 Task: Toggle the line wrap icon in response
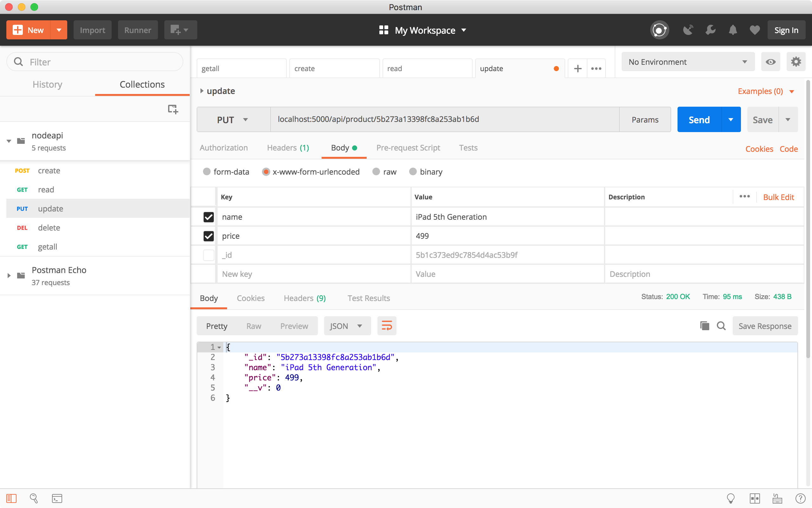click(x=387, y=326)
